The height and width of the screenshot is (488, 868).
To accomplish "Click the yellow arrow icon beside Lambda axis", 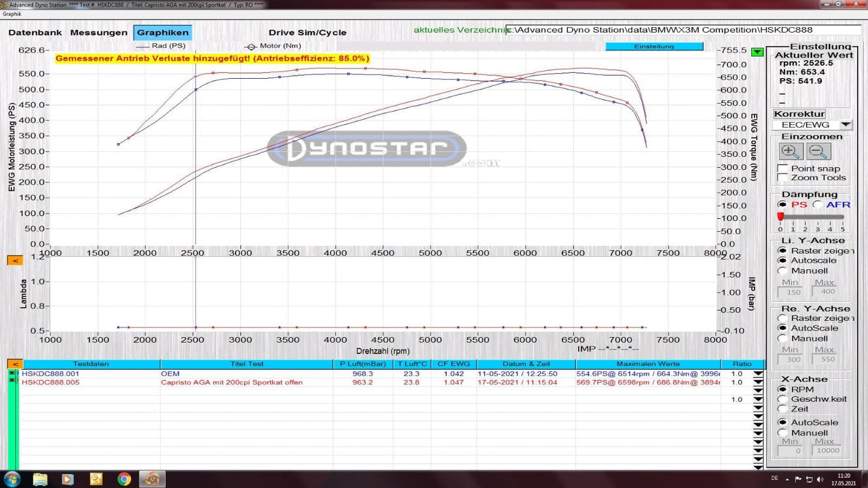I will [14, 260].
